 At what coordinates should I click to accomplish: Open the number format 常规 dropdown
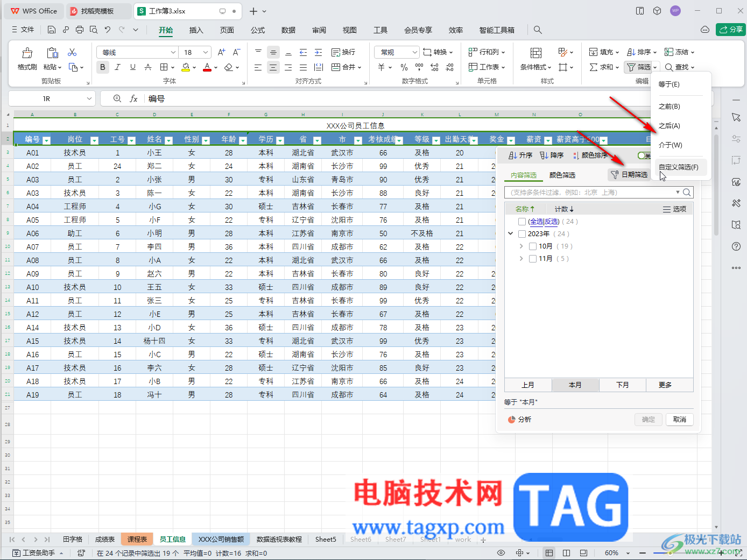[x=414, y=52]
